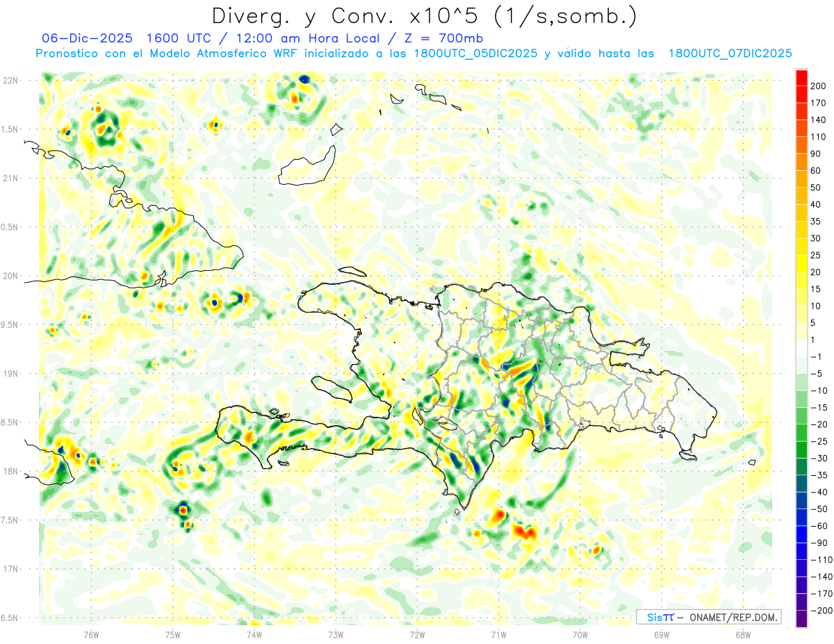Click the "-30" color scale value
Viewport: 834px width, 644px height.
819,459
